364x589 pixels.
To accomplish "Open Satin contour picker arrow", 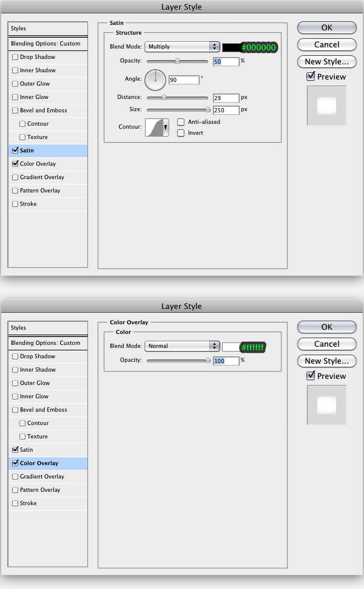I will (166, 128).
